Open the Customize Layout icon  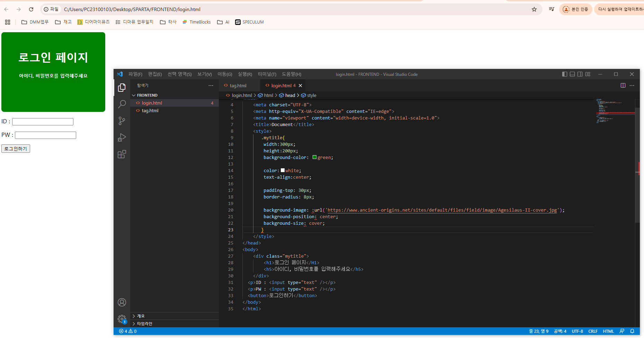[x=588, y=74]
